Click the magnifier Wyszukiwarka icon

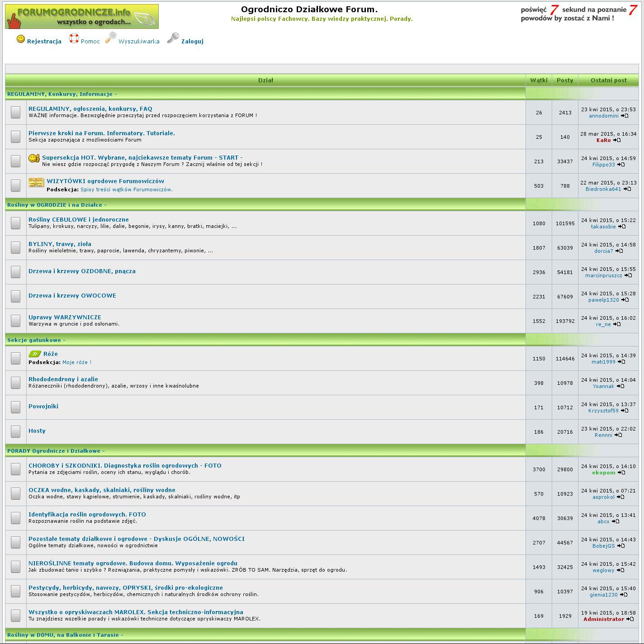point(111,38)
